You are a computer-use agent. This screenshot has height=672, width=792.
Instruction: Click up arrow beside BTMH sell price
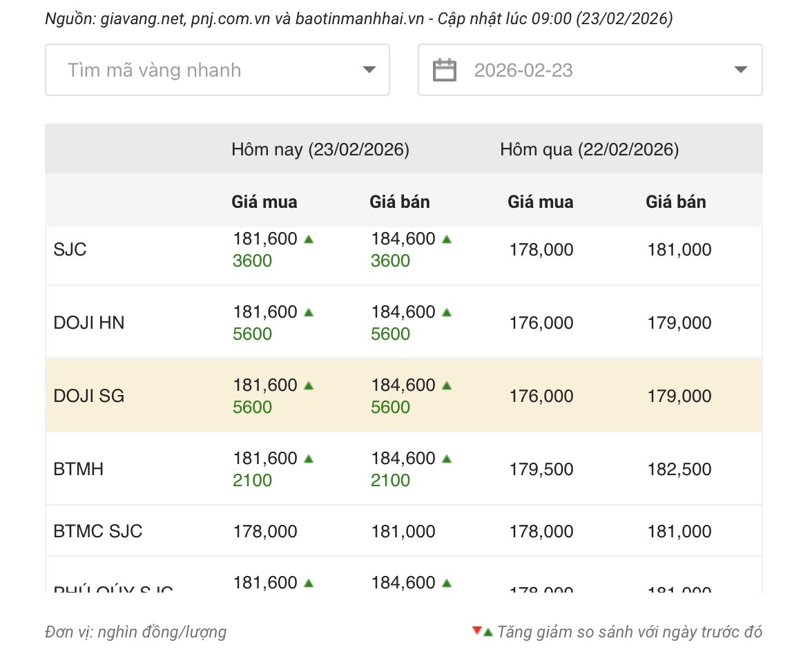coord(447,459)
